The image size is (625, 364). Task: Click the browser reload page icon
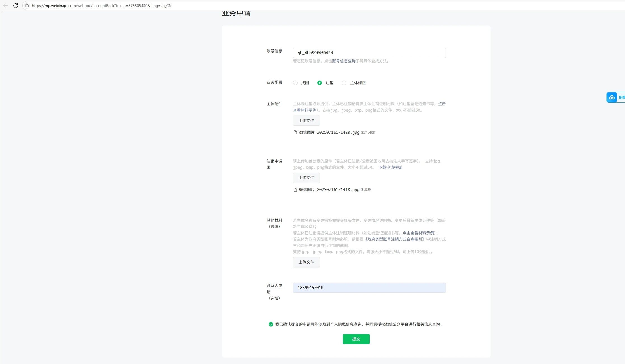click(x=16, y=6)
